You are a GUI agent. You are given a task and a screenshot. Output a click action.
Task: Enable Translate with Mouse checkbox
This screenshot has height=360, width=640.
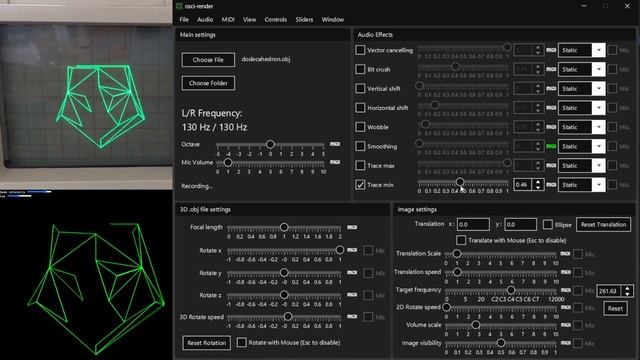(461, 240)
